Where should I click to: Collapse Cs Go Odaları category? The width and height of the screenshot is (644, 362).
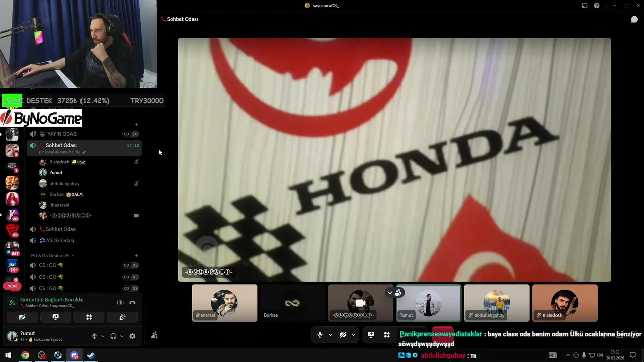click(x=52, y=256)
